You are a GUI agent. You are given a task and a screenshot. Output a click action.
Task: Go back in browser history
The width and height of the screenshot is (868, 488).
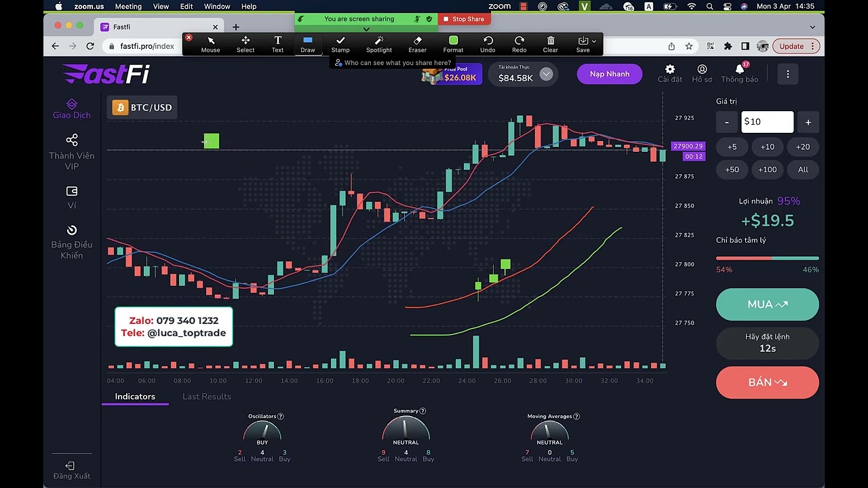(56, 46)
